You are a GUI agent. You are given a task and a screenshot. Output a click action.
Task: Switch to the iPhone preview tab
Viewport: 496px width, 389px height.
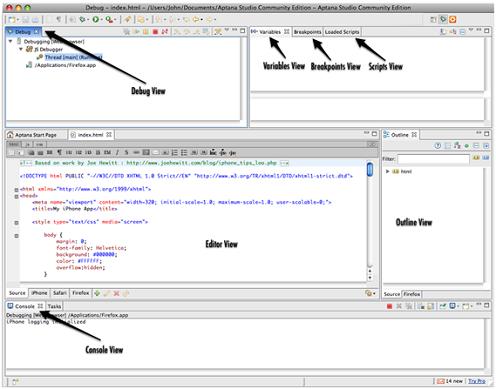point(39,293)
